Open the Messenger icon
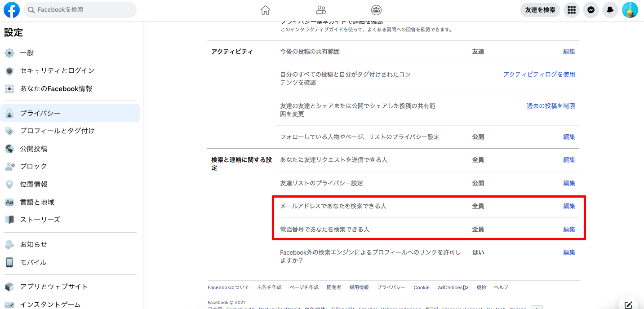The width and height of the screenshot is (644, 309). (591, 10)
